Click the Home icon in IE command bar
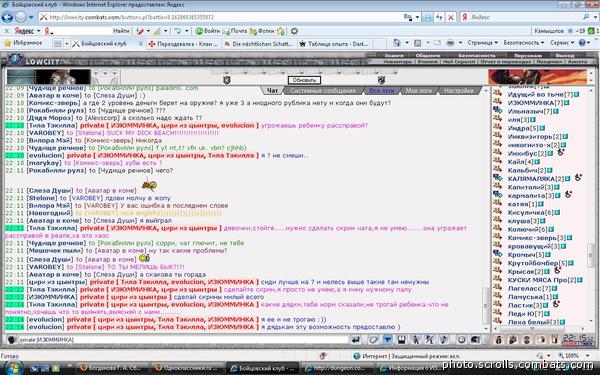 396,43
